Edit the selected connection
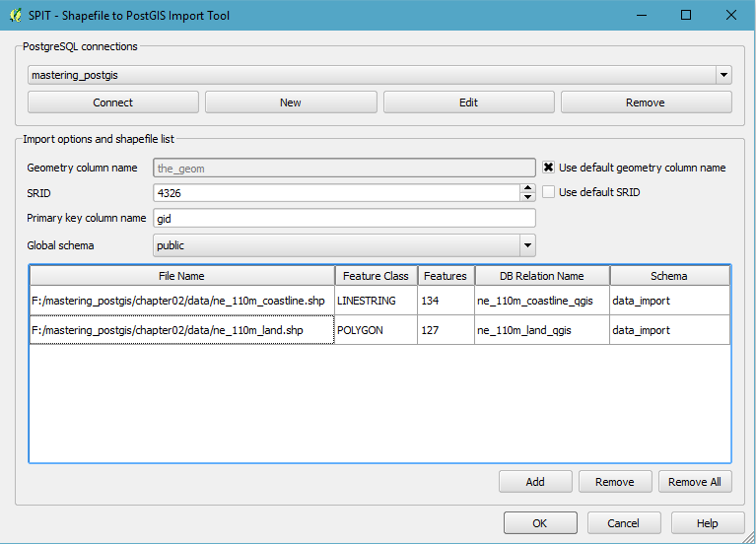 468,102
